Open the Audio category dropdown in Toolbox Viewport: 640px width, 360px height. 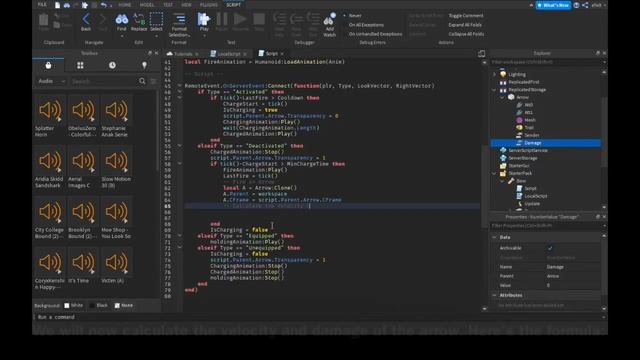(51, 81)
